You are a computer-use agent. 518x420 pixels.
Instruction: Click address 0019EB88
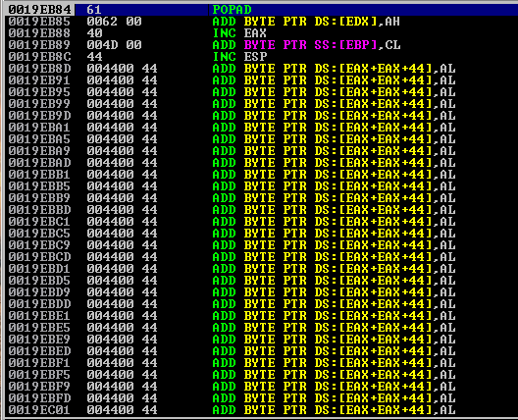pos(39,33)
